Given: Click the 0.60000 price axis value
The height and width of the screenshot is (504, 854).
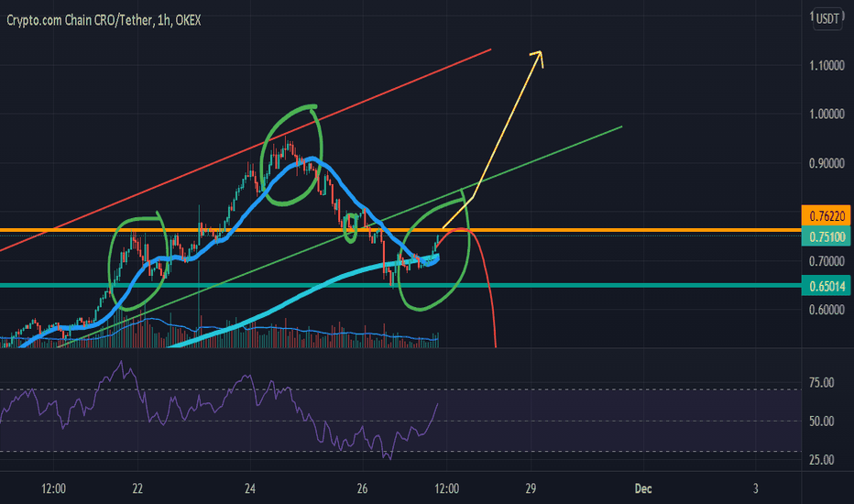Looking at the screenshot, I should click(x=827, y=310).
